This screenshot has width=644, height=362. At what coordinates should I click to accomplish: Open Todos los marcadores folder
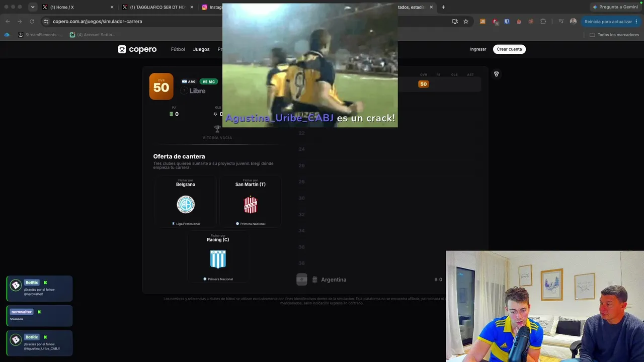point(614,35)
